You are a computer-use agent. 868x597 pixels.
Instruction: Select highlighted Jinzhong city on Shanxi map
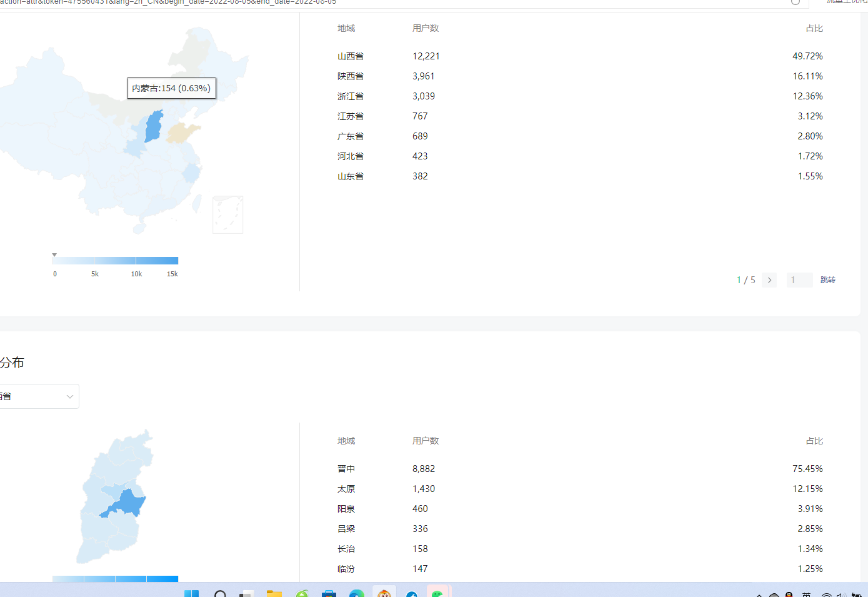pos(127,503)
